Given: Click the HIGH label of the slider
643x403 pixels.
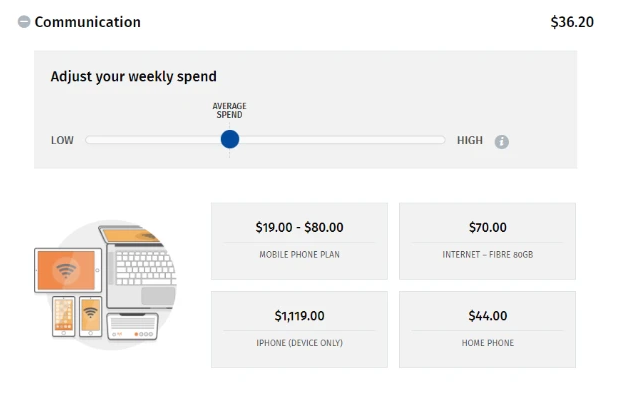Looking at the screenshot, I should (470, 140).
